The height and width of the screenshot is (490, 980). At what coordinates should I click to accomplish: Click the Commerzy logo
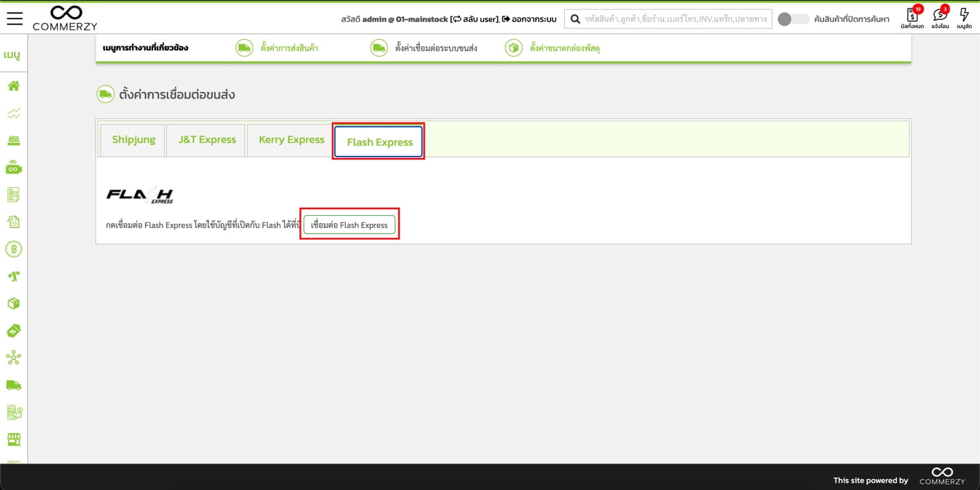click(x=65, y=18)
